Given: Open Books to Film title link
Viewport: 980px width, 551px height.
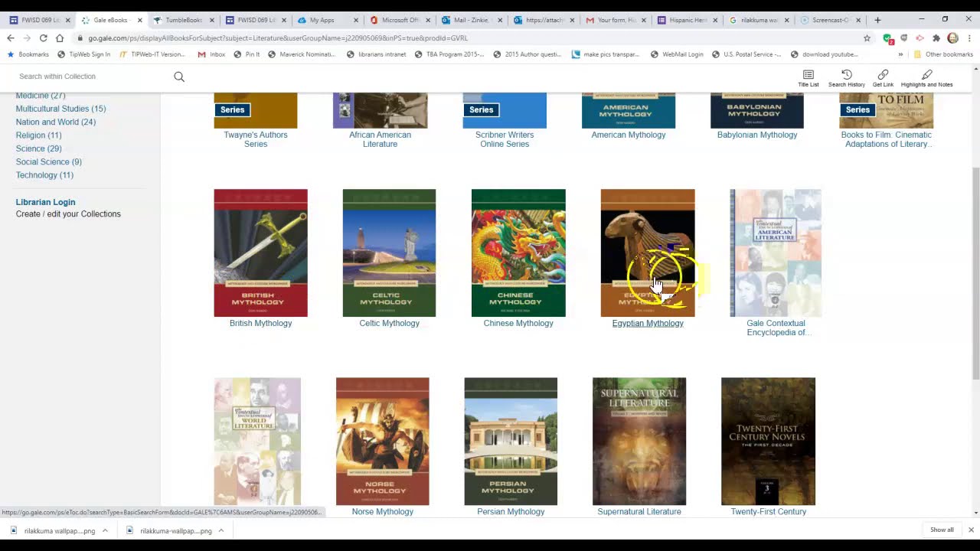Looking at the screenshot, I should (886, 139).
